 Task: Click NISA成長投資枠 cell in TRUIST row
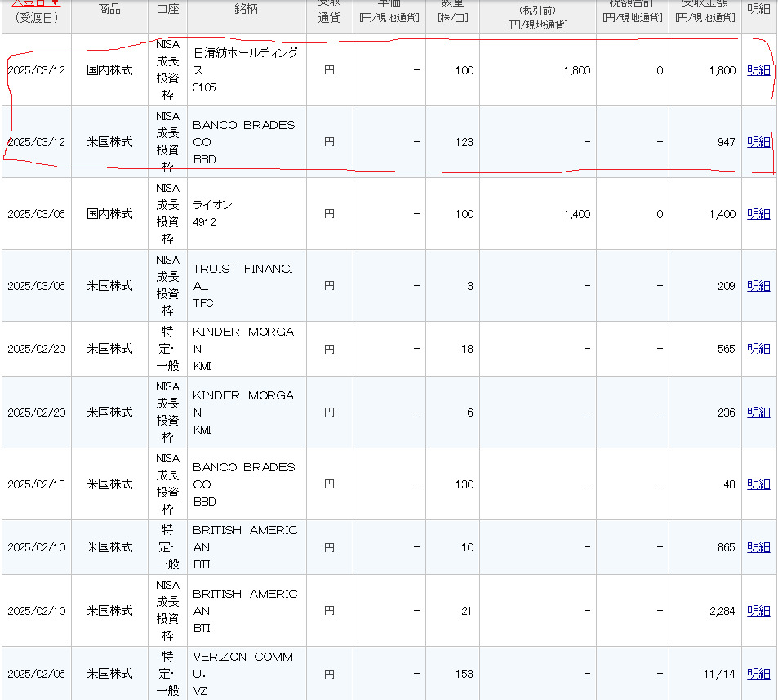tap(167, 286)
